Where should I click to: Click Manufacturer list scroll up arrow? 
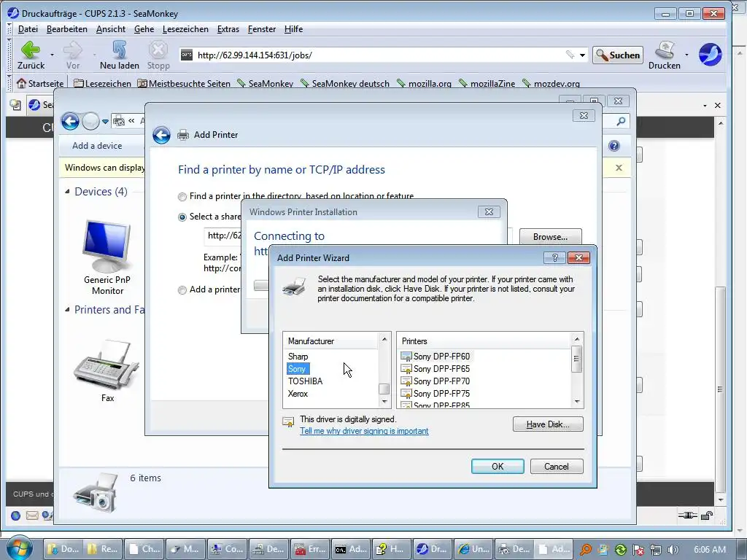coord(384,339)
